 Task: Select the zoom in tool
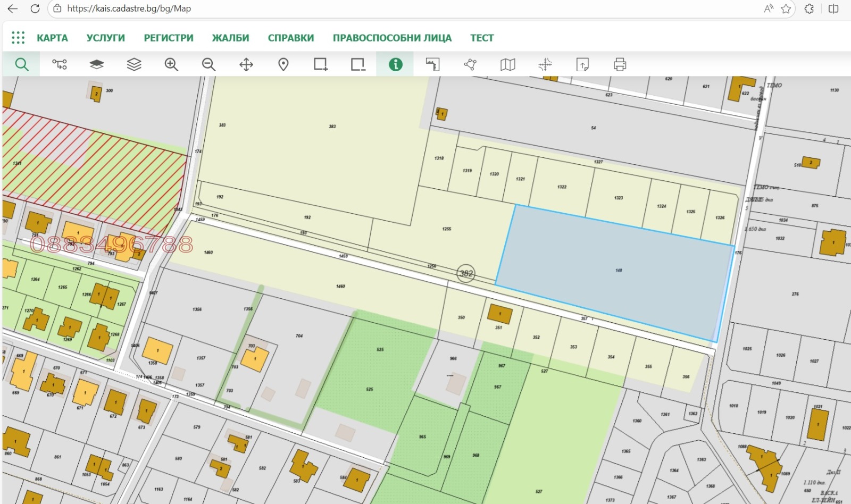[x=171, y=65]
